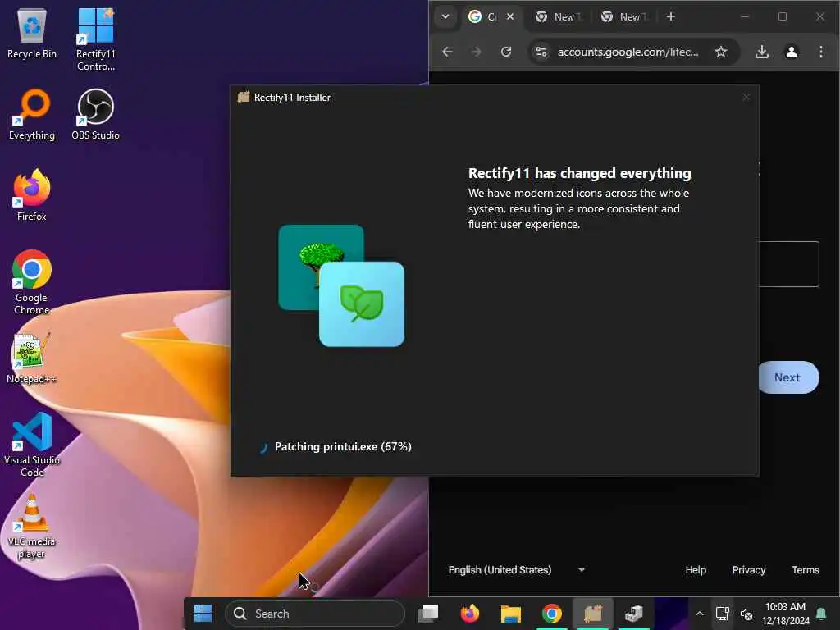
Task: Open Chrome profile icon
Action: [792, 52]
